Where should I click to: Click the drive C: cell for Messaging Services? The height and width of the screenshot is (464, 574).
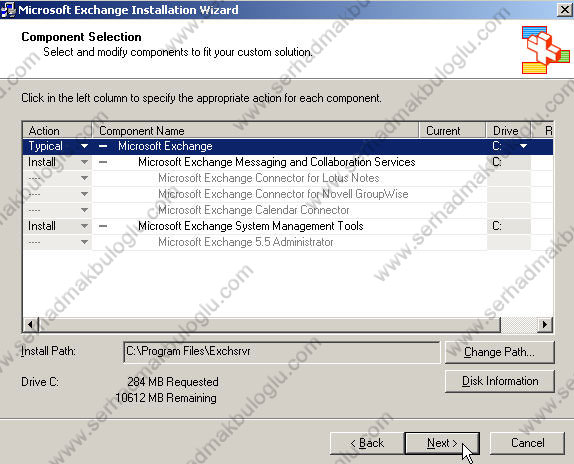point(508,162)
